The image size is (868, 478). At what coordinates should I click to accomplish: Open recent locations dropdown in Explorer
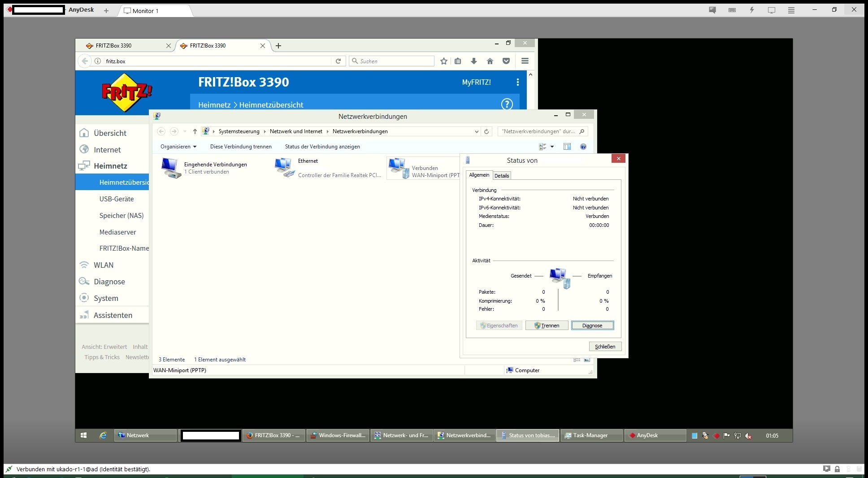pyautogui.click(x=185, y=131)
